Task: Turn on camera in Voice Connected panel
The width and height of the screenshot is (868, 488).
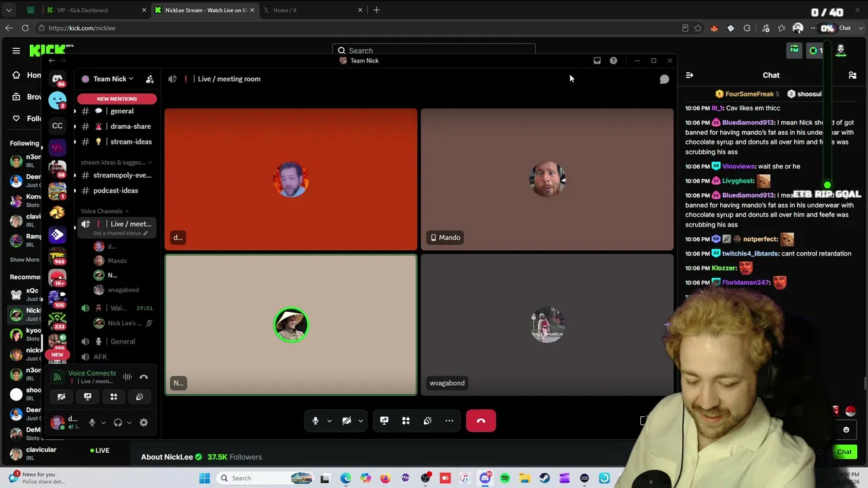Action: 61,396
